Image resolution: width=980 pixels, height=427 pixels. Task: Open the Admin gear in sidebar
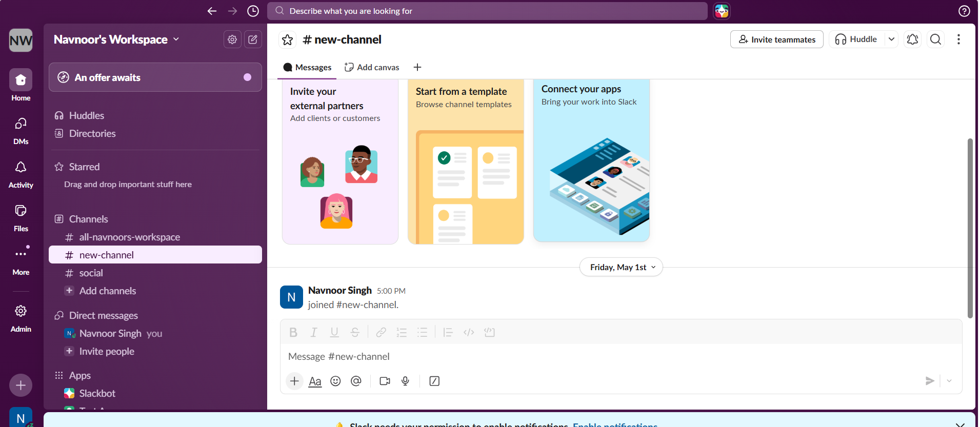tap(21, 318)
